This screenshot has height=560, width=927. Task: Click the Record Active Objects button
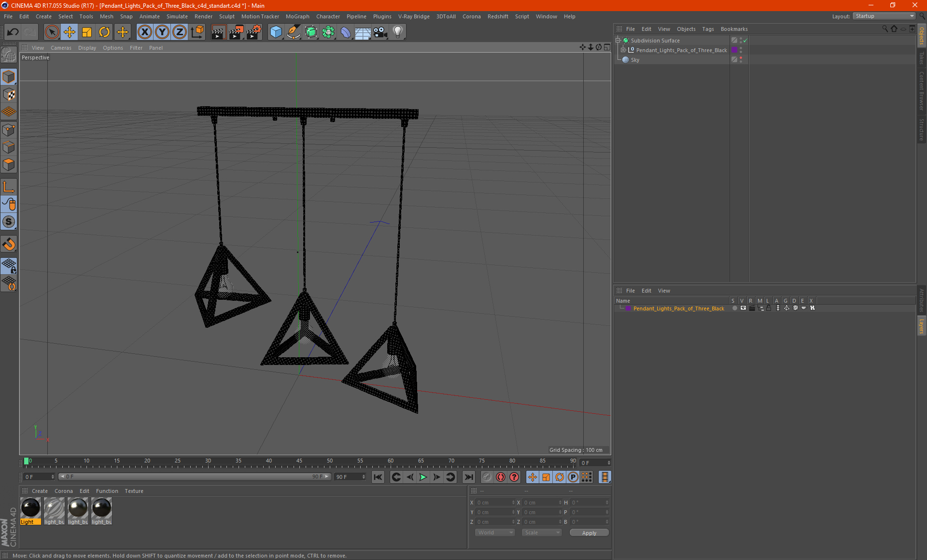click(x=487, y=477)
